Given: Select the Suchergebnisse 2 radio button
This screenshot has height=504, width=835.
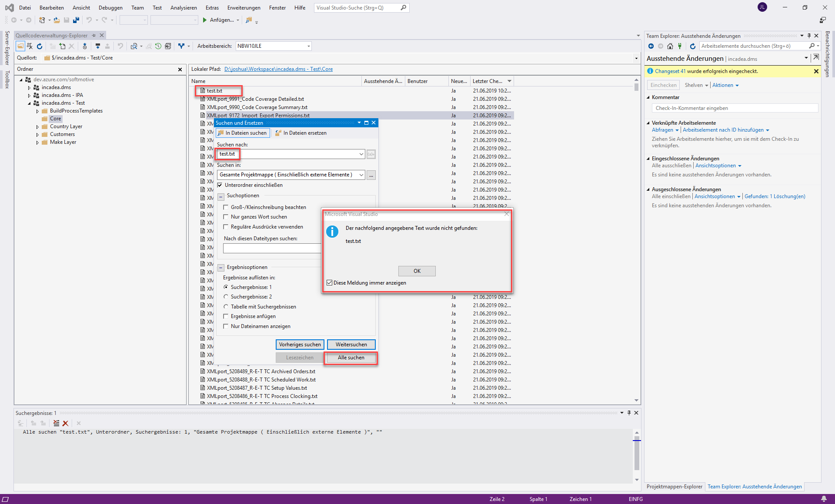Looking at the screenshot, I should [x=226, y=297].
